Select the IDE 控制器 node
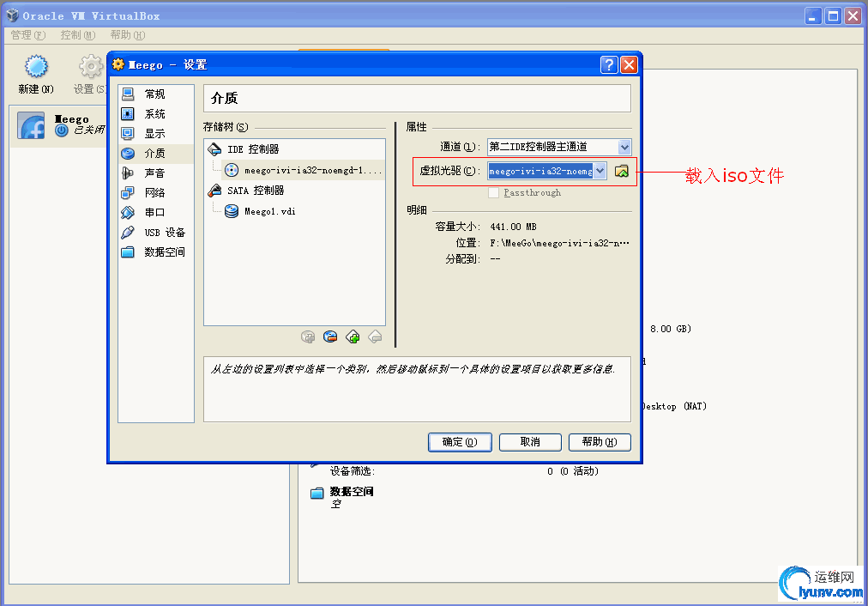Image resolution: width=868 pixels, height=606 pixels. [253, 149]
